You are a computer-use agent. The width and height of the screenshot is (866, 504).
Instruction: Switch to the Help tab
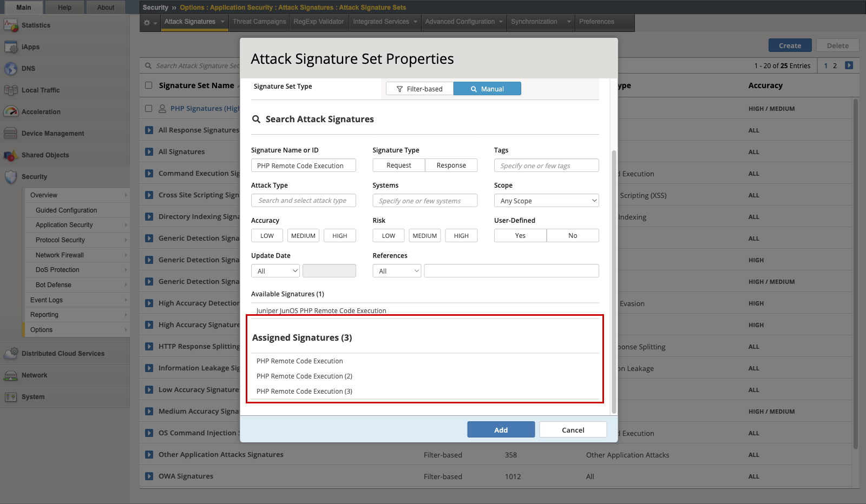(x=65, y=8)
